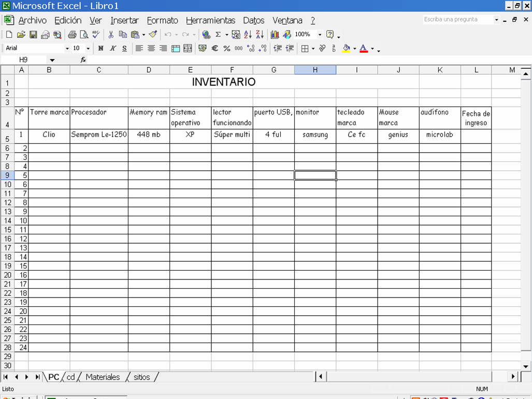The height and width of the screenshot is (399, 532).
Task: Launch the Chart Wizard
Action: [275, 35]
